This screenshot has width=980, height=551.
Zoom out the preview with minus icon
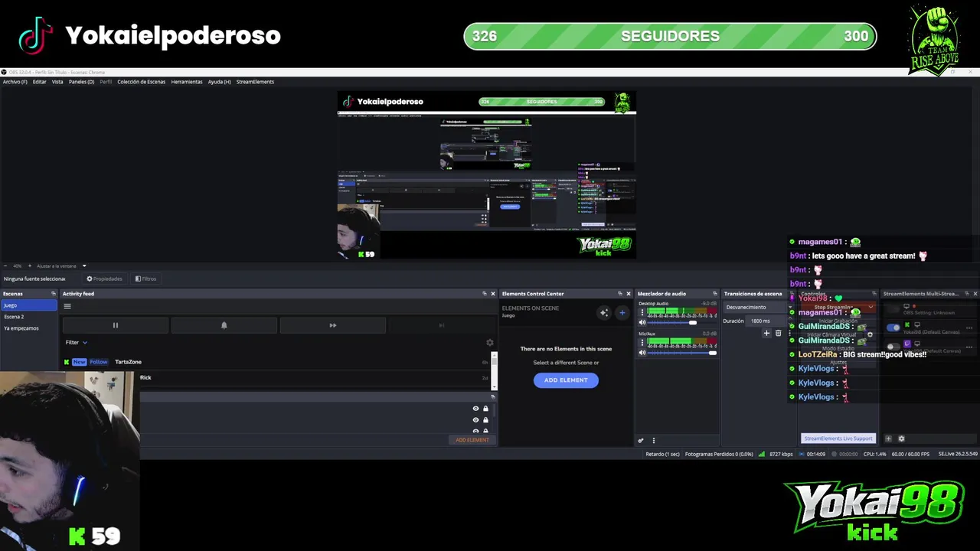(5, 266)
